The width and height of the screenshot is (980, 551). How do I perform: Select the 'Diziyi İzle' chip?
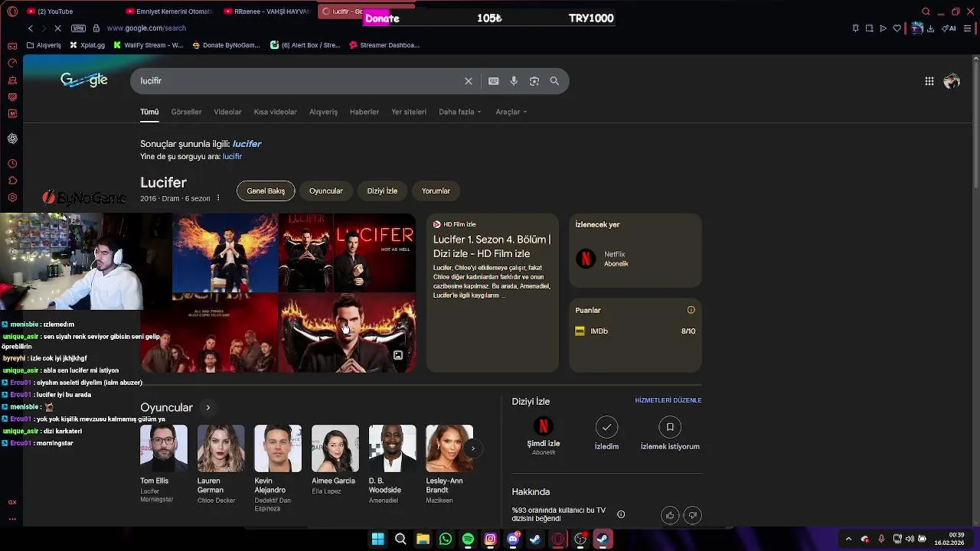[382, 191]
